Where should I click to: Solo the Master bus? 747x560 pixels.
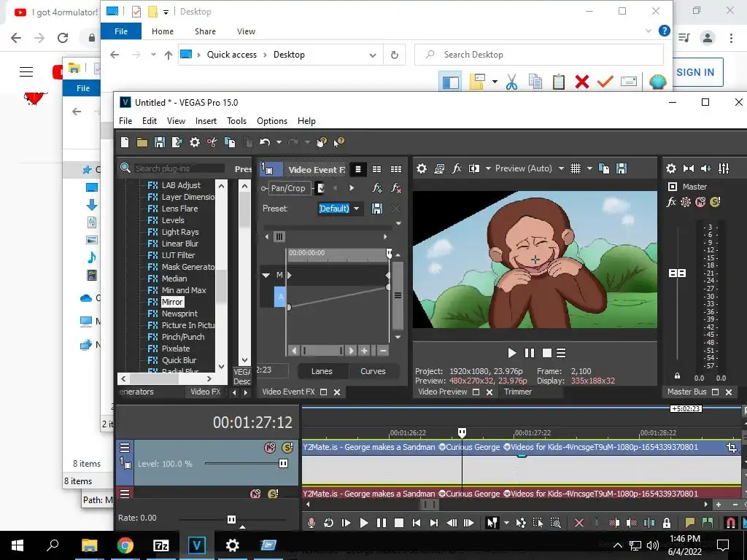(x=715, y=202)
